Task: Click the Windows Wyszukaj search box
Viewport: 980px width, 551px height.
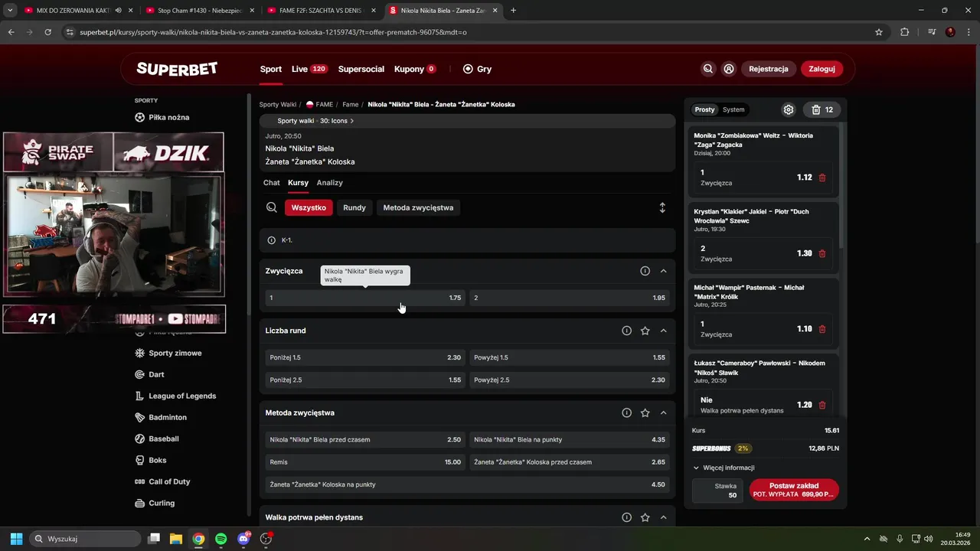Action: coord(87,539)
